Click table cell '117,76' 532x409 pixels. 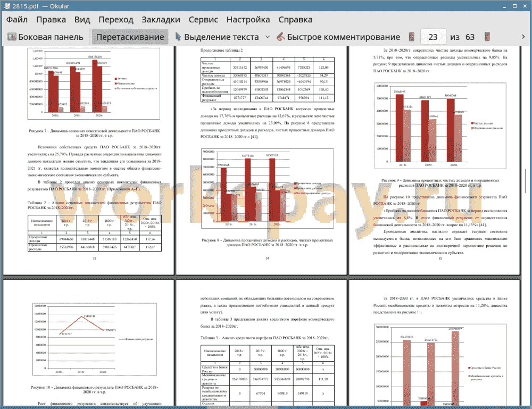150,239
